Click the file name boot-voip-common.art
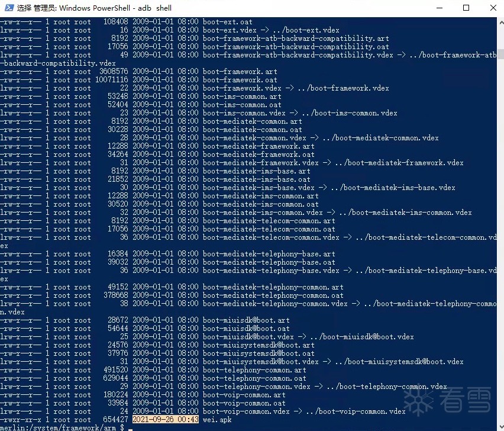 (244, 395)
